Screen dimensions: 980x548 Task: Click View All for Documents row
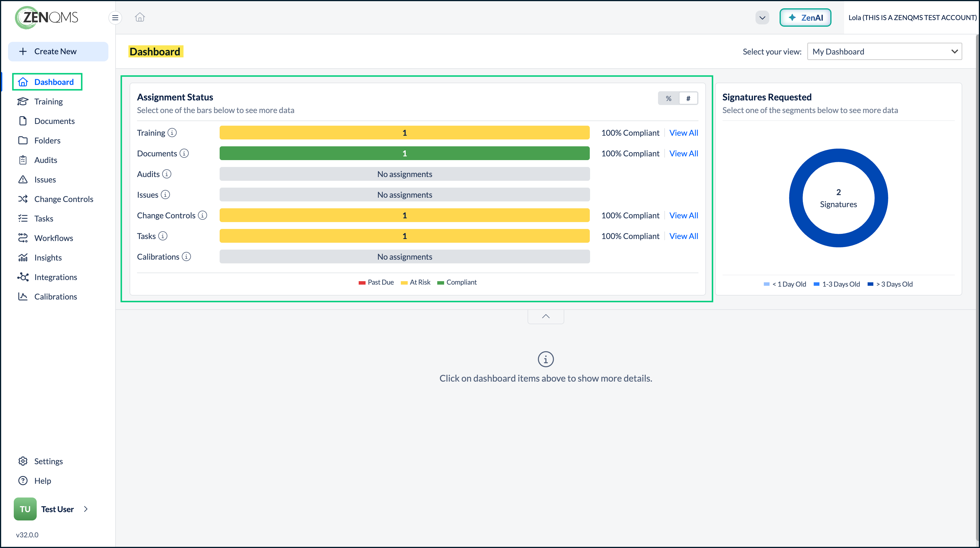pos(684,153)
